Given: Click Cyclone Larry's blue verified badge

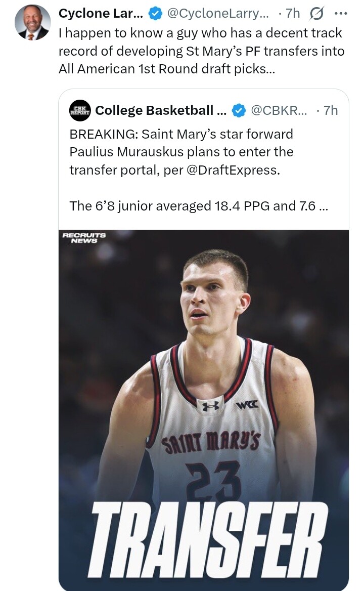Looking at the screenshot, I should 155,14.
